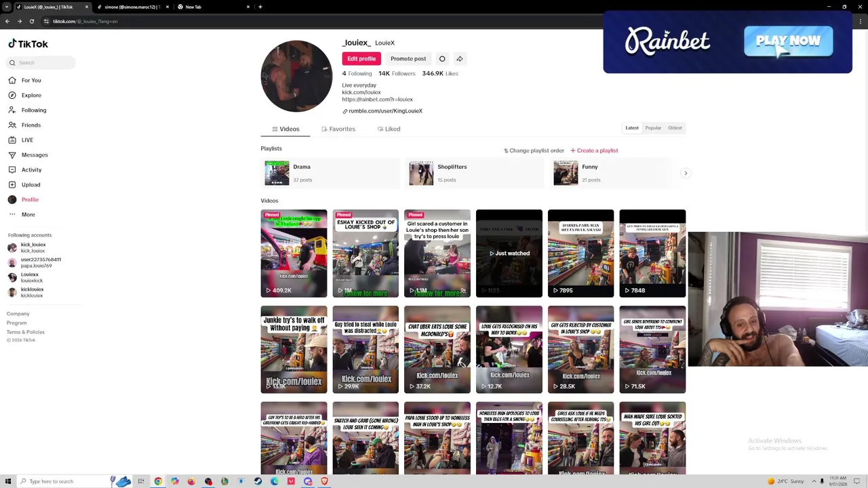This screenshot has width=868, height=488.
Task: Switch to the Favorites tab
Action: click(x=338, y=129)
